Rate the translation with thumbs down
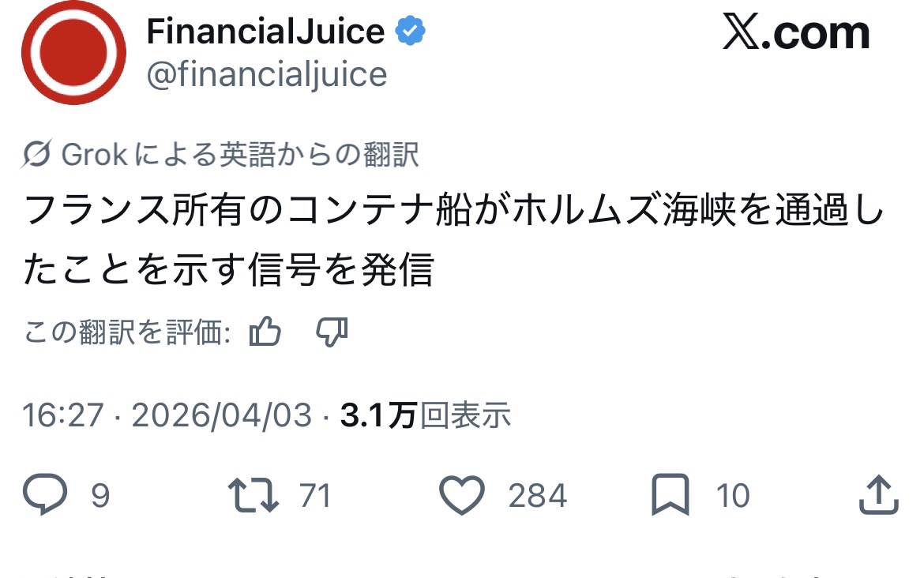Screen dimensions: 924x578 click(x=332, y=332)
